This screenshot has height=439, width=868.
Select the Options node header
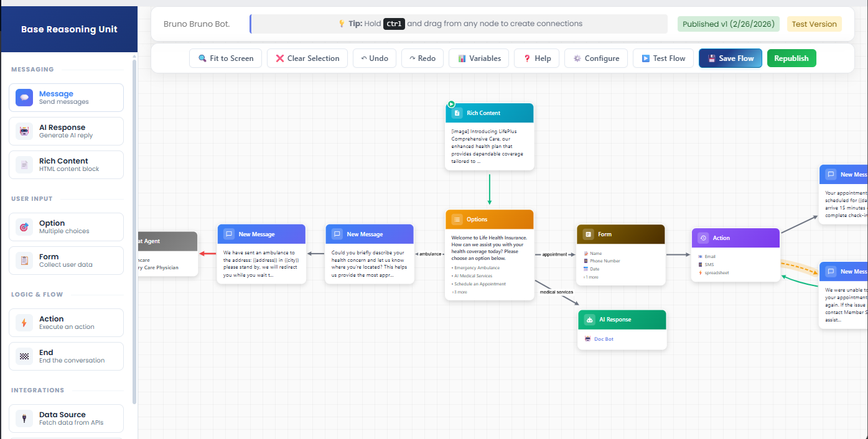pos(489,220)
